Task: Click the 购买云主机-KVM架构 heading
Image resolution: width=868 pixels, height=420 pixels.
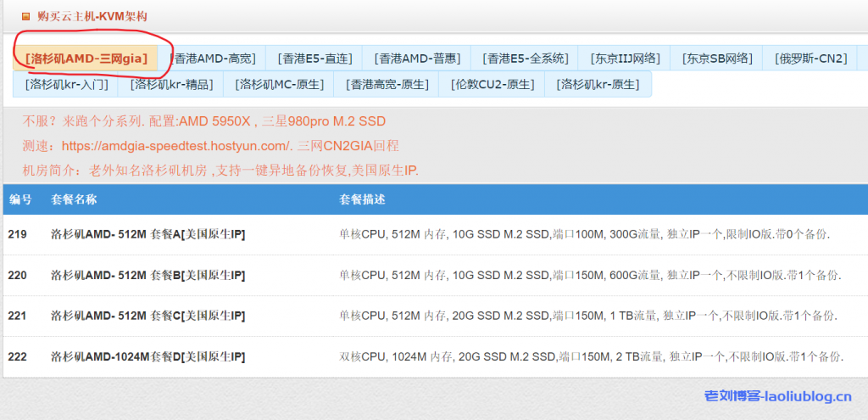Action: click(92, 17)
